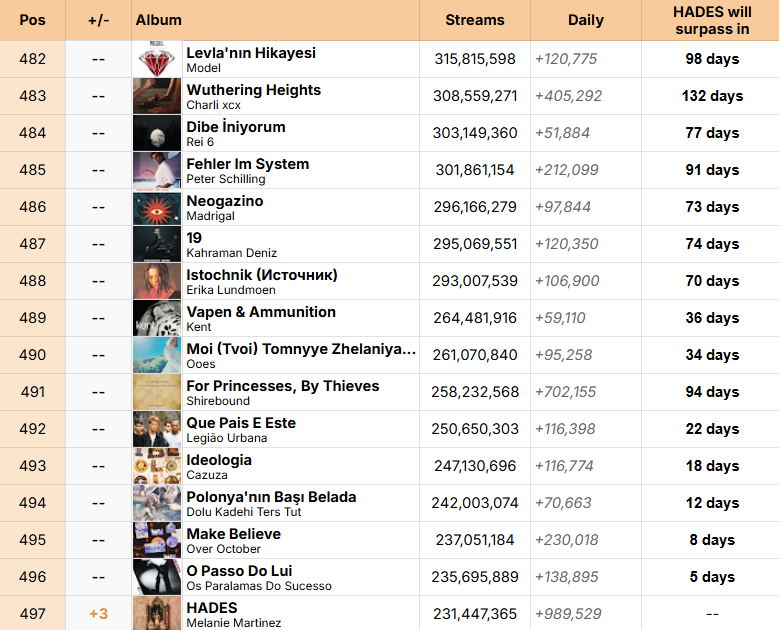Open the HADES album title
The height and width of the screenshot is (630, 779).
[212, 608]
